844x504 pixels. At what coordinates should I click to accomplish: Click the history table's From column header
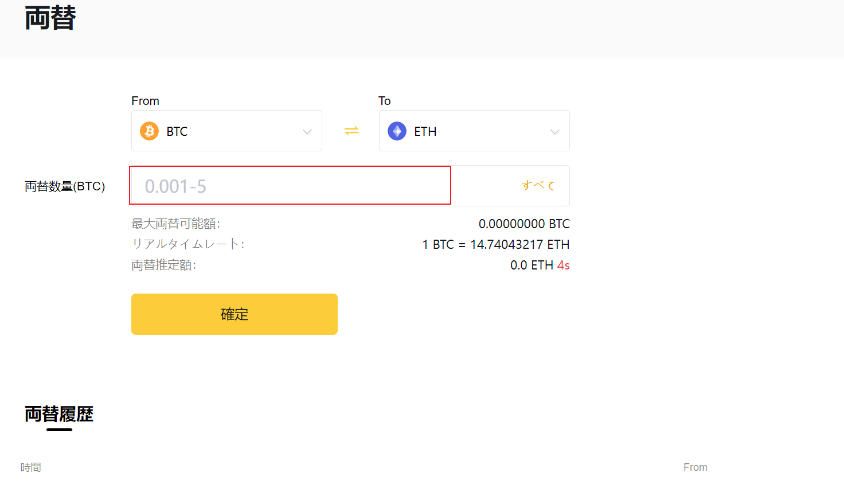(x=695, y=467)
